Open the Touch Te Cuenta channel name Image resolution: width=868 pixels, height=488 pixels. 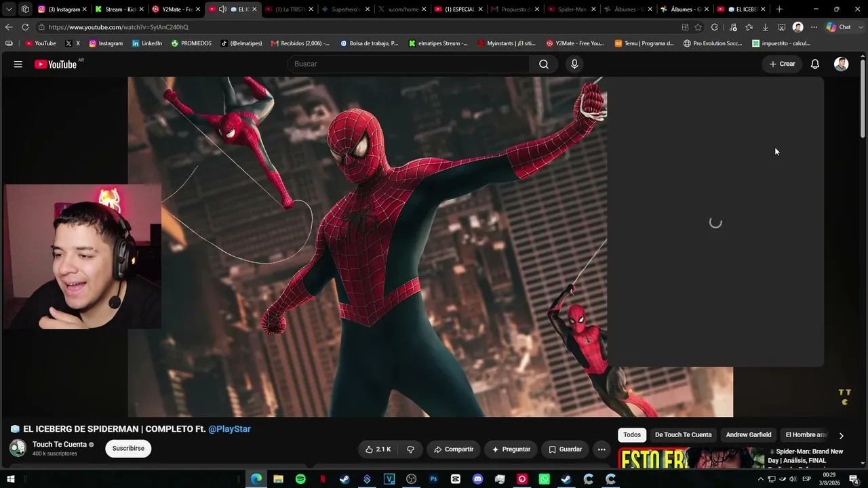pyautogui.click(x=60, y=445)
